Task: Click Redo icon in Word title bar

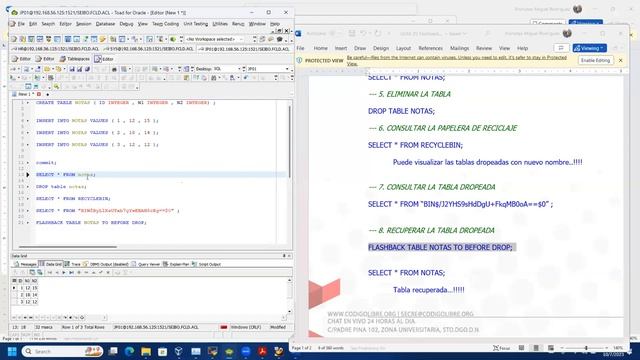Action: pyautogui.click(x=378, y=33)
